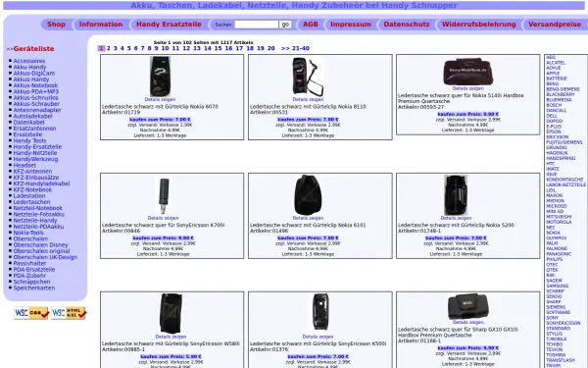Open the Impressum menu tab
This screenshot has width=588, height=368.
coord(351,25)
